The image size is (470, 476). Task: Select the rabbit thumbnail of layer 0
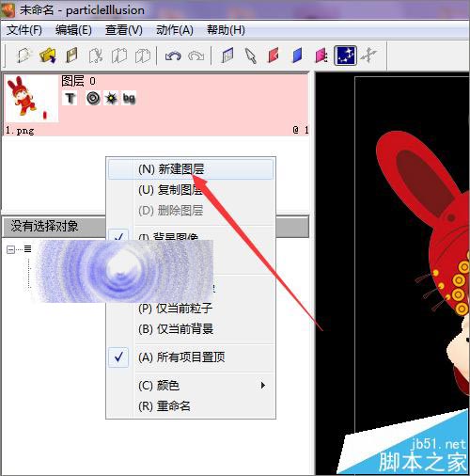click(x=31, y=99)
